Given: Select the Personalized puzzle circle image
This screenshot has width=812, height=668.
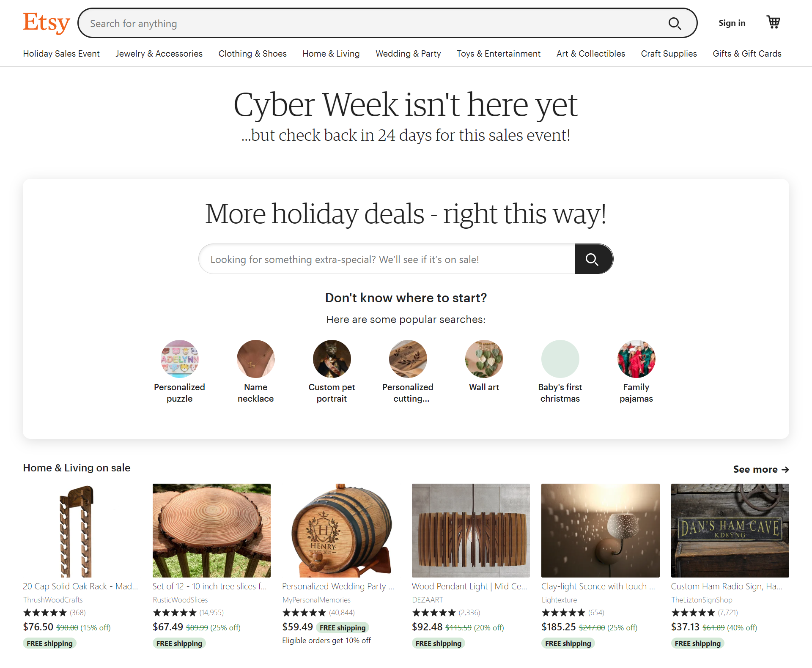Looking at the screenshot, I should [x=180, y=359].
